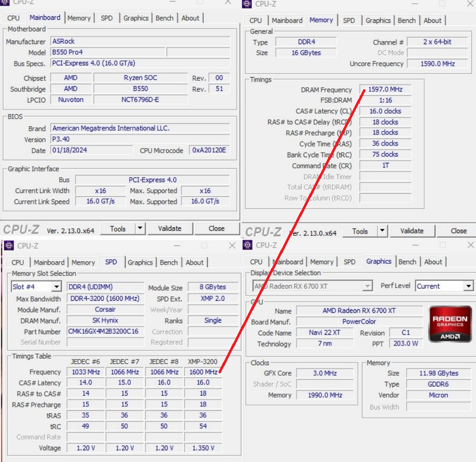This screenshot has width=476, height=462.
Task: Click the PowerColor board manufacturer field
Action: coord(359,322)
